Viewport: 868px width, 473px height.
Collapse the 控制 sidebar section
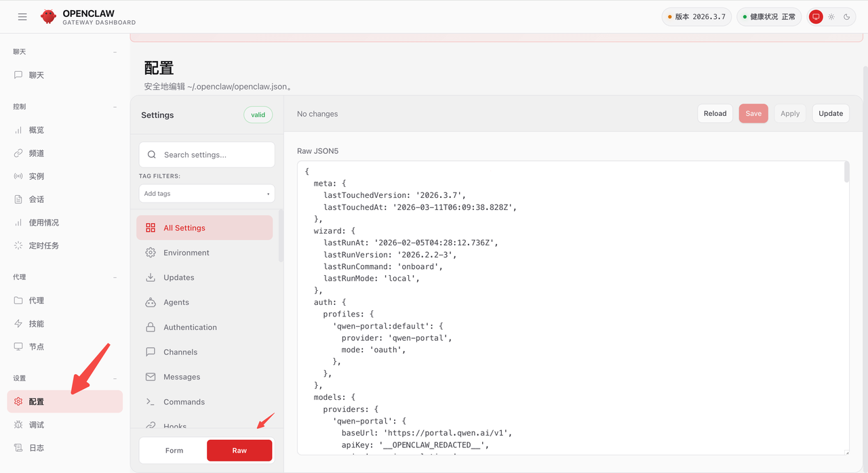pyautogui.click(x=115, y=106)
